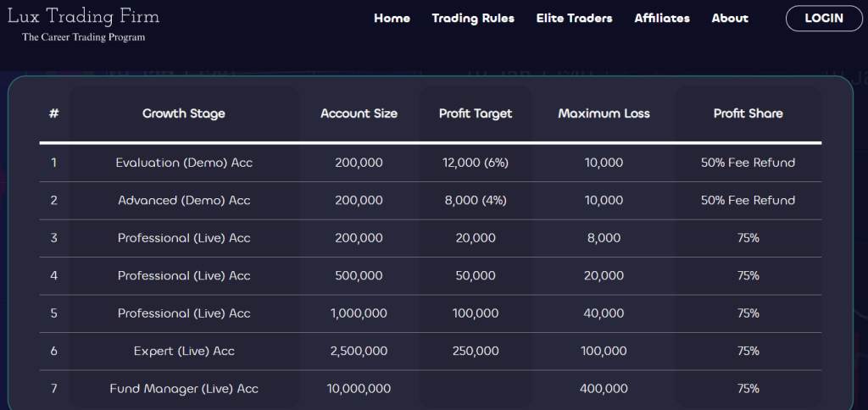Select the 12,000 (6%) profit target cell
Viewport: 868px width, 410px height.
tap(476, 163)
